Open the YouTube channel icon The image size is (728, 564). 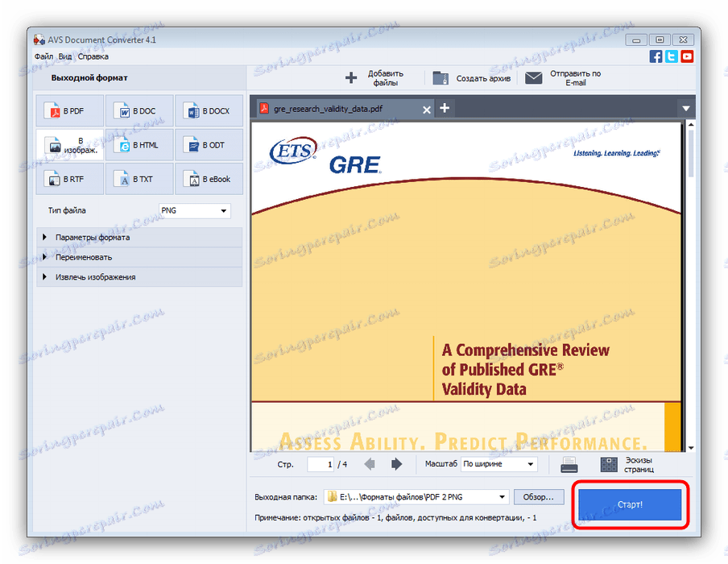point(687,56)
